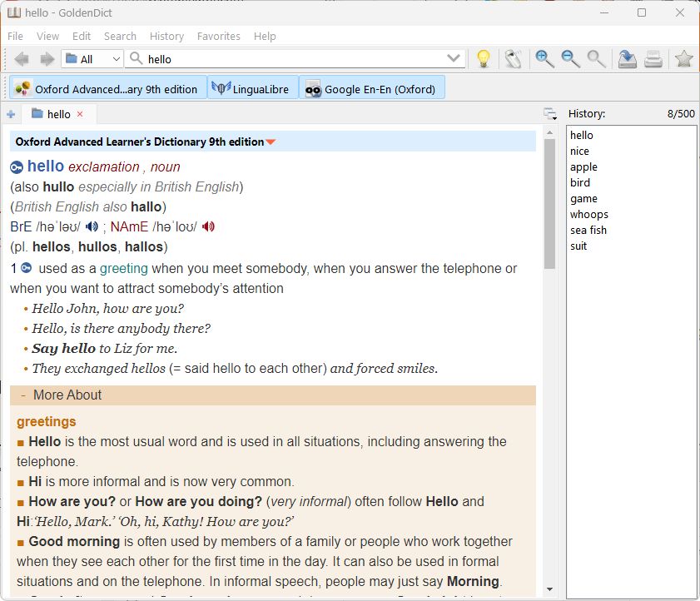This screenshot has width=700, height=601.
Task: Toggle the Oxford Advanced Learner's dictionary button
Action: [x=108, y=89]
